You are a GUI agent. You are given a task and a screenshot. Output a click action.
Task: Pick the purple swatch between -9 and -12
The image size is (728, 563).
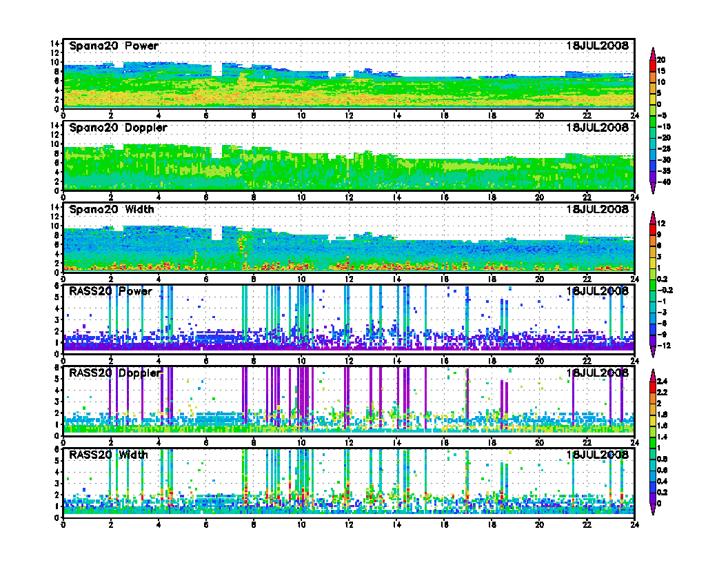point(653,340)
